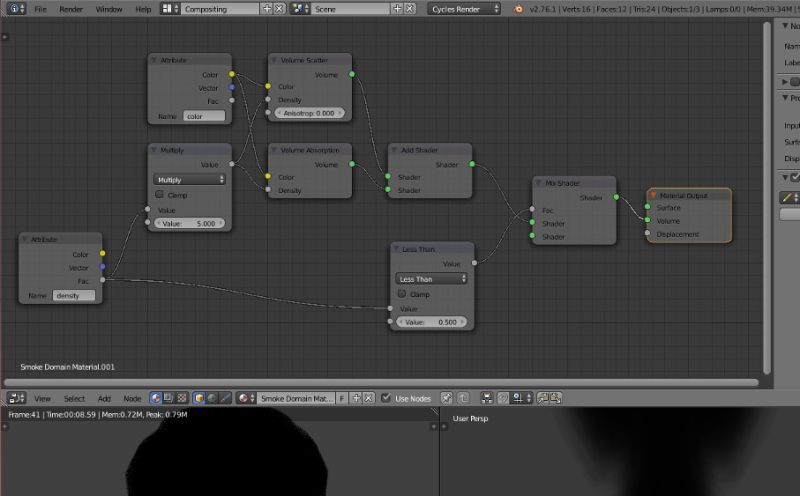Open the Window menu

[x=109, y=9]
